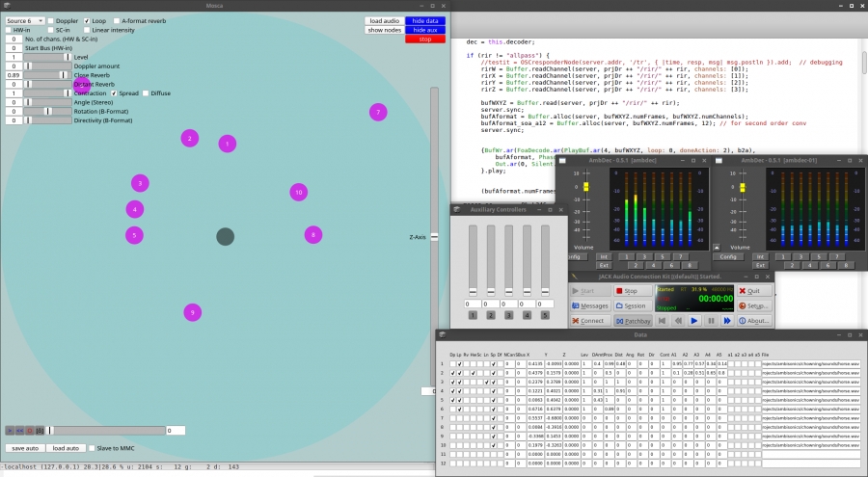This screenshot has height=477, width=868.
Task: Click the Mosca rewind (<<) transport button
Action: tap(20, 431)
